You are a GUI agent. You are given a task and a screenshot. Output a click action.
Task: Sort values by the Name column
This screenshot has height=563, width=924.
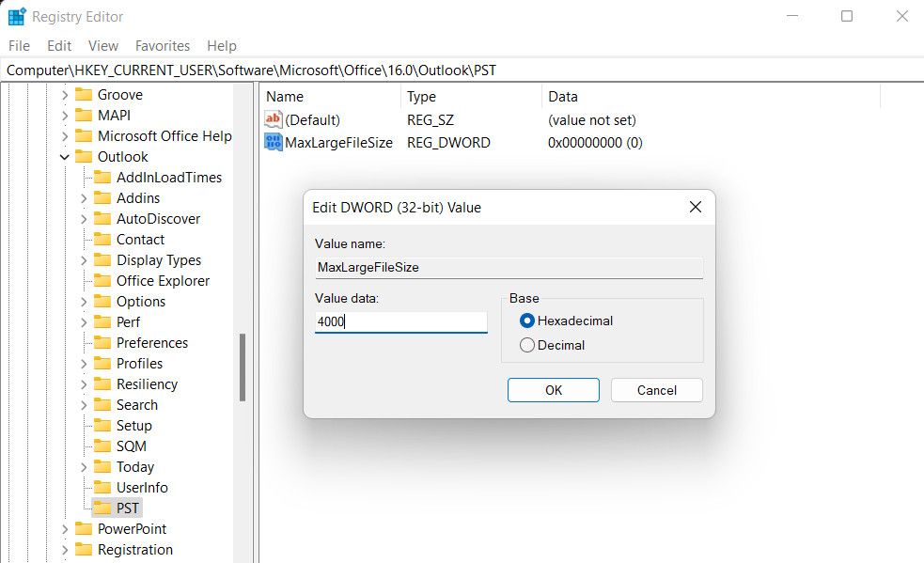tap(331, 96)
